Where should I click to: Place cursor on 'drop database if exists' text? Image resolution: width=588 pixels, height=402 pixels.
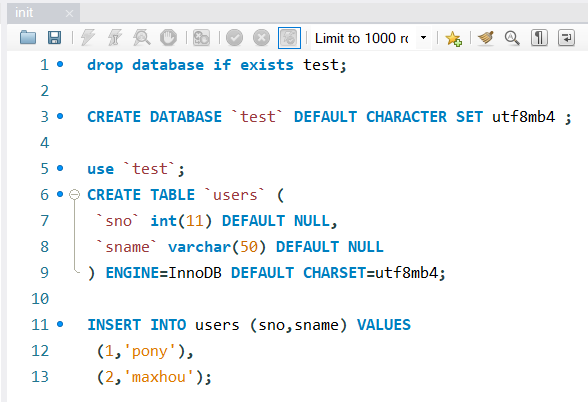pyautogui.click(x=190, y=65)
